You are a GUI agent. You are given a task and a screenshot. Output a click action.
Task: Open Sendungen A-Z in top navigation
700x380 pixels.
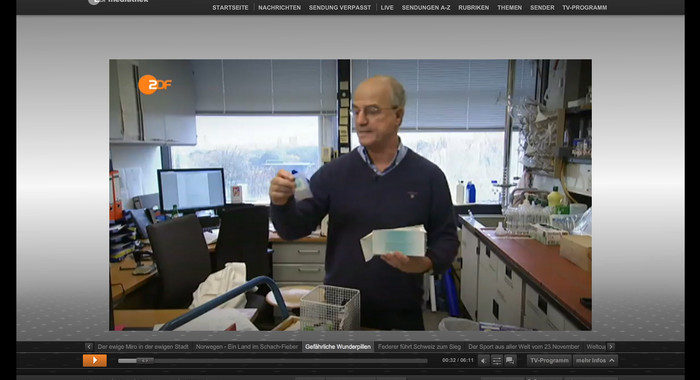(x=426, y=8)
